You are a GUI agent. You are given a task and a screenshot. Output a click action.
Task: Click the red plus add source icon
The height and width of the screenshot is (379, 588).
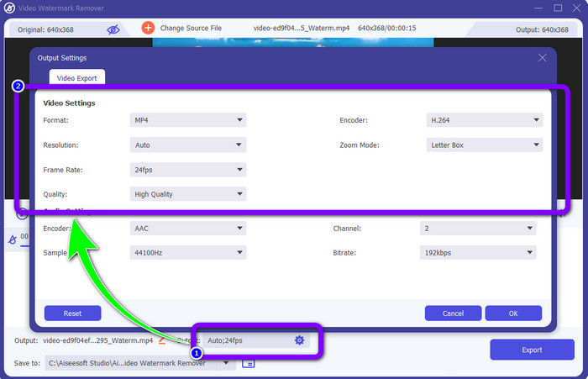148,28
